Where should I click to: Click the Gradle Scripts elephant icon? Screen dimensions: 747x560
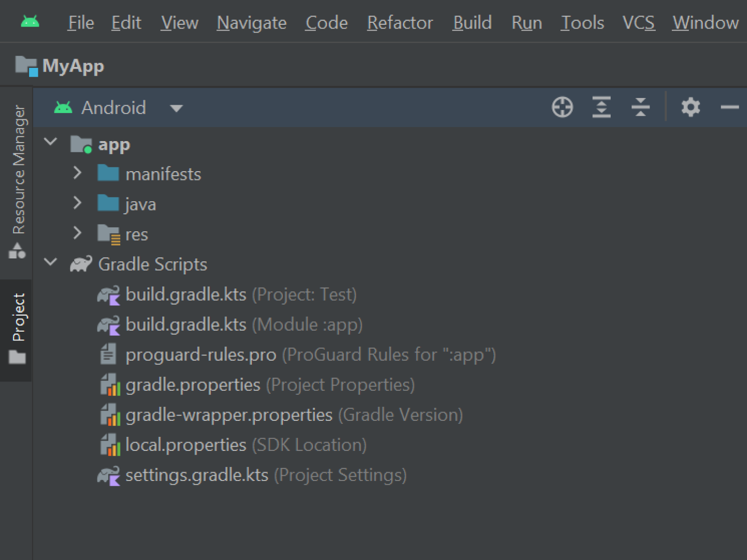coord(81,264)
